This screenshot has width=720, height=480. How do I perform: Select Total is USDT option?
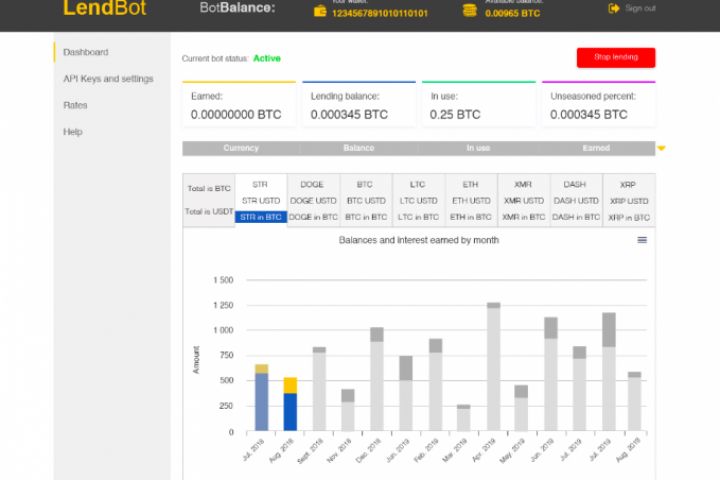[x=209, y=211]
